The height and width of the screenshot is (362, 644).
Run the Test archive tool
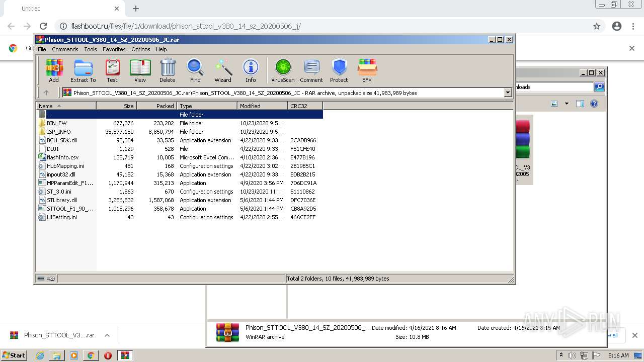click(x=112, y=70)
